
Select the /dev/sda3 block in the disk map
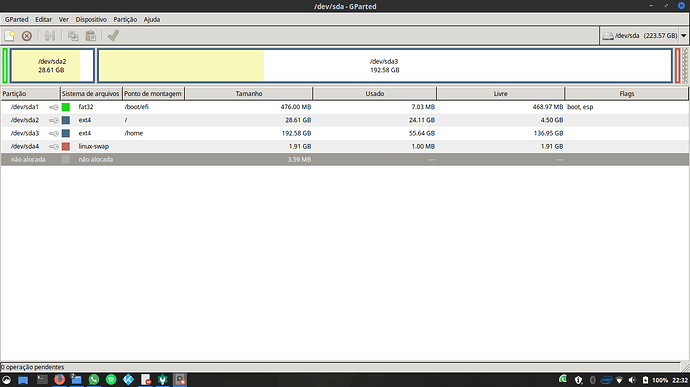[x=385, y=66]
